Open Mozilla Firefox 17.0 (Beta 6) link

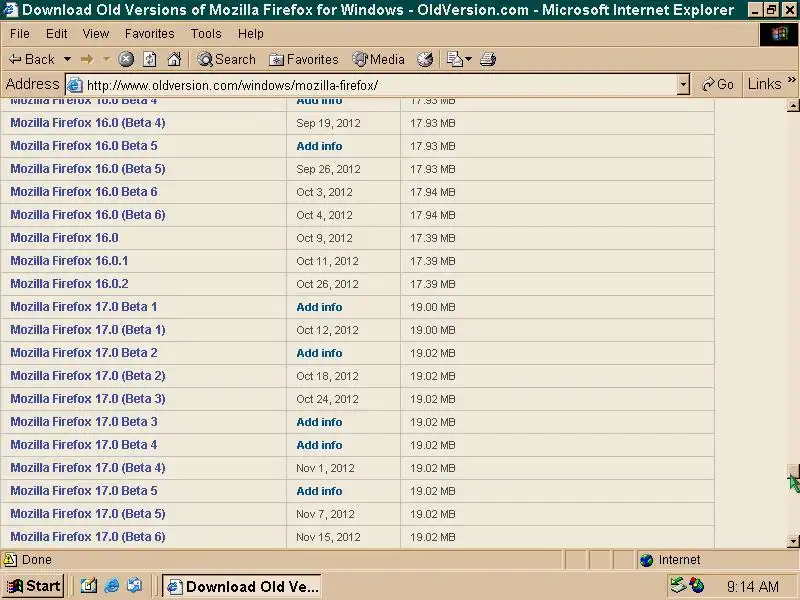(88, 536)
